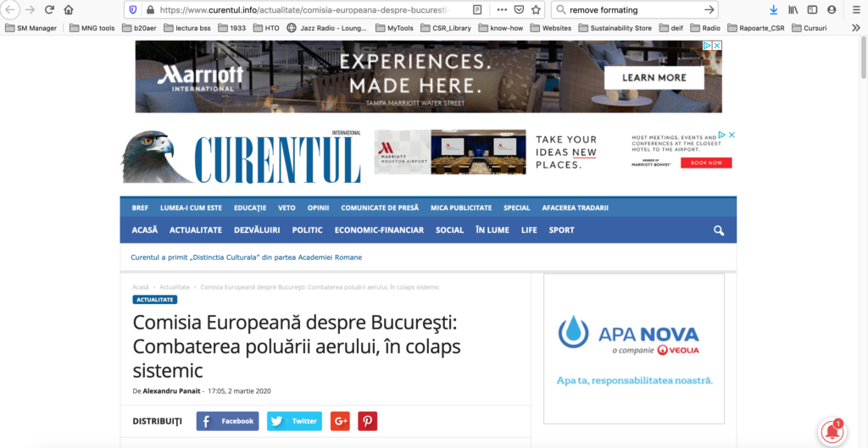Click LEARN MORE on Marriott banner

(x=654, y=78)
